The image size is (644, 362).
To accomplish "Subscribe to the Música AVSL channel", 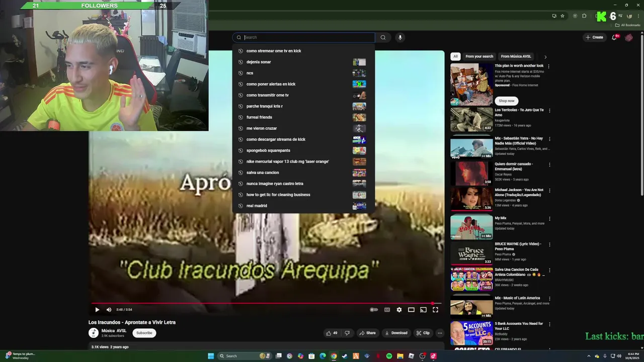I will click(x=144, y=333).
